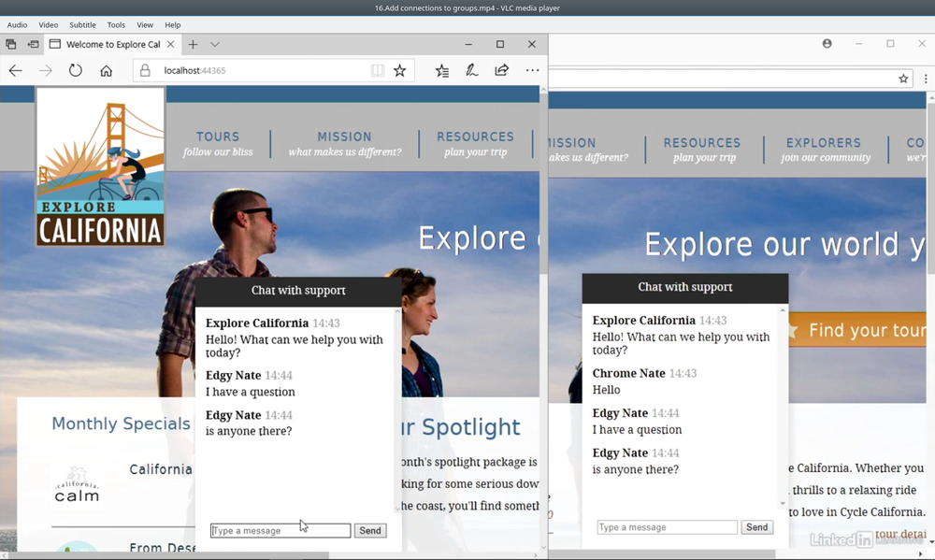Image resolution: width=935 pixels, height=560 pixels.
Task: Click Monthly Specials heading
Action: click(121, 423)
